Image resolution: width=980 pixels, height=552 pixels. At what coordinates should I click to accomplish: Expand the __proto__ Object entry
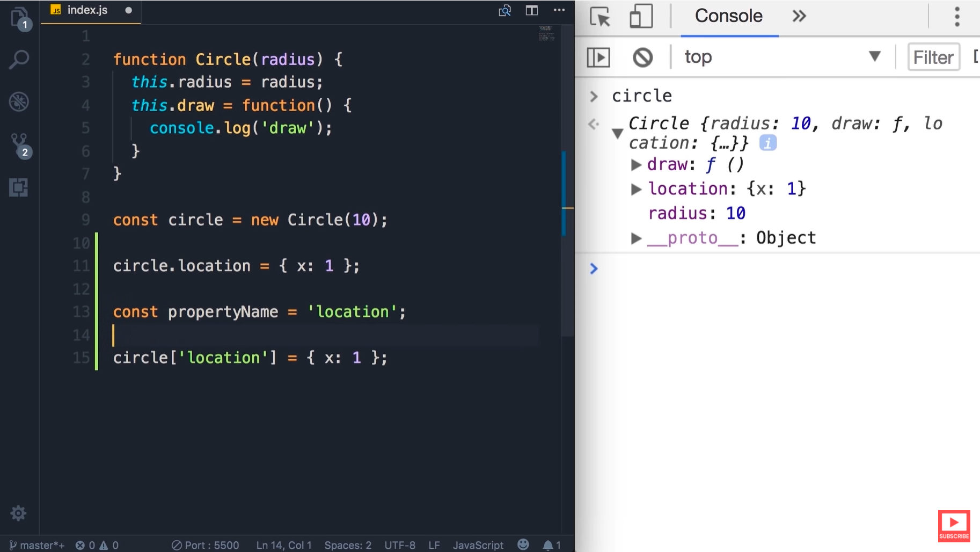tap(636, 238)
